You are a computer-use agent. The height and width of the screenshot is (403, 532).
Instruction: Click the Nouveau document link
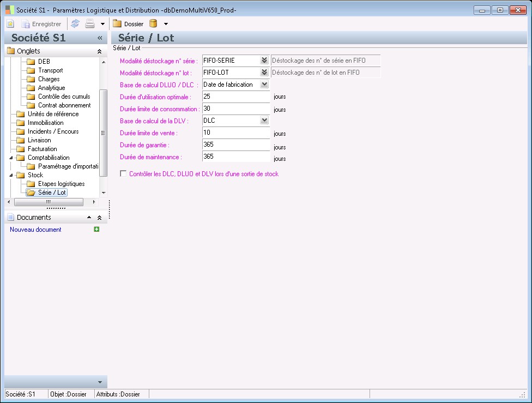(x=35, y=230)
